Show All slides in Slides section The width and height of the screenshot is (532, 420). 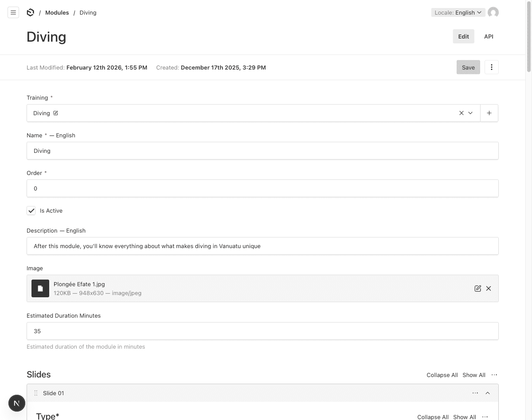[x=473, y=375]
